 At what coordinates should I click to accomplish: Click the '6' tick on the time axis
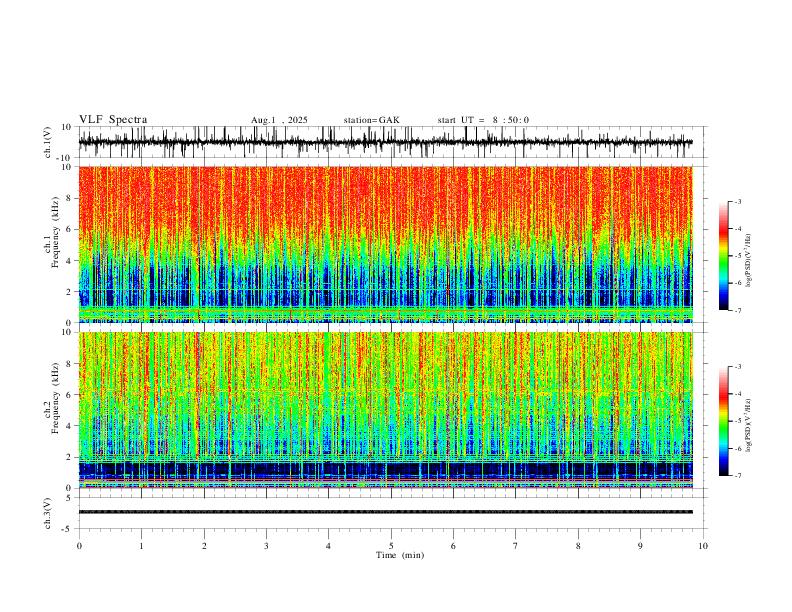tap(453, 546)
